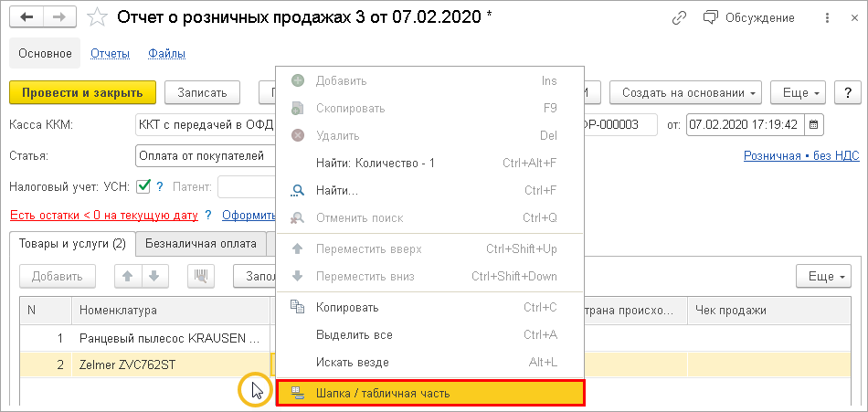Click the forward navigation arrow
This screenshot has width=868, height=412.
tap(58, 18)
